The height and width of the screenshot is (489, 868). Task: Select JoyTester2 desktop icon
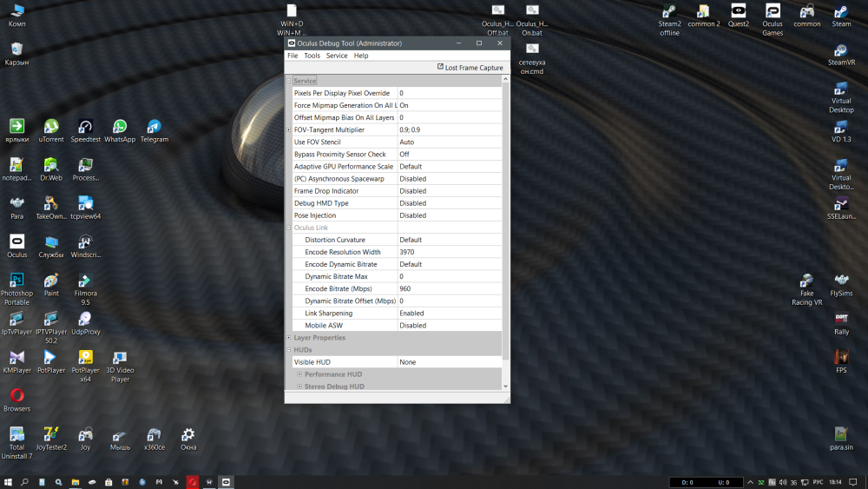pyautogui.click(x=51, y=439)
